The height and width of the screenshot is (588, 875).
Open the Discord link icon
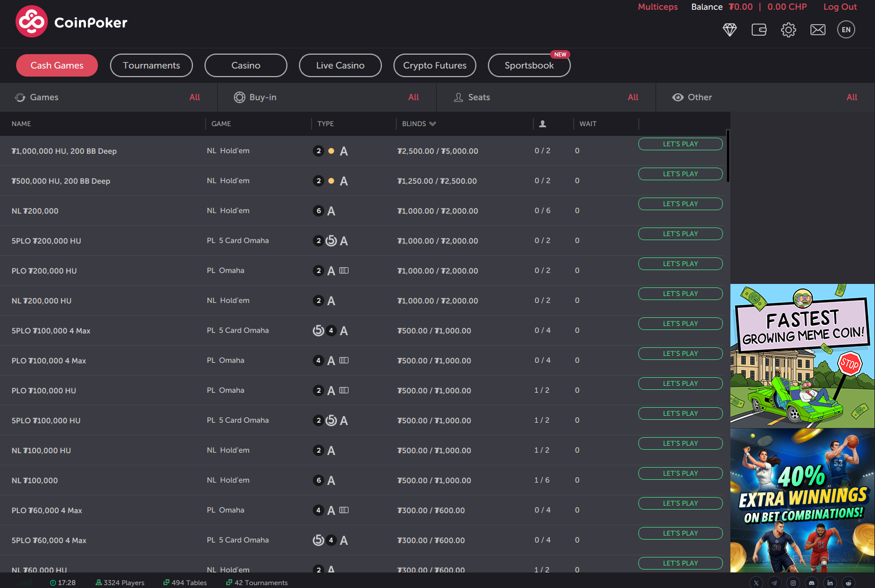click(812, 583)
